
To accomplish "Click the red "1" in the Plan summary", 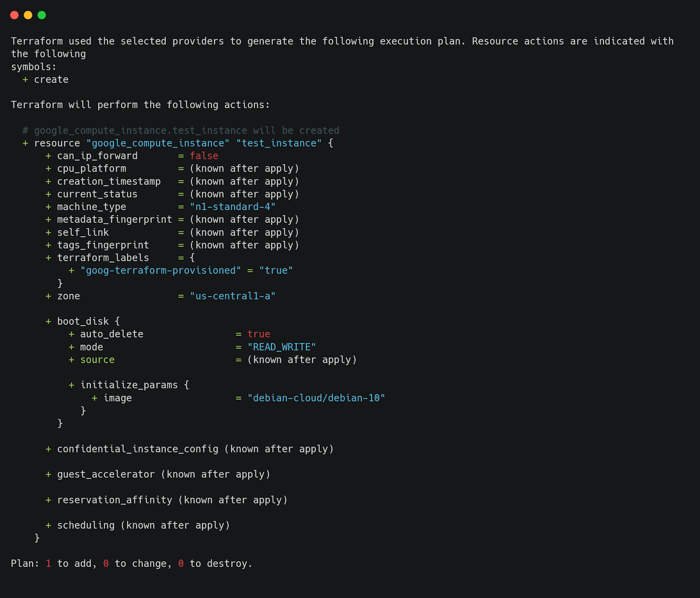I will 49,564.
